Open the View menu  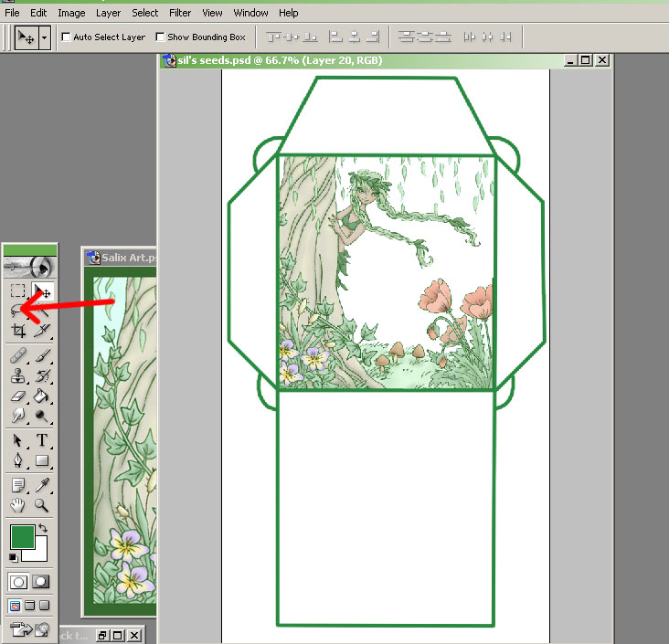click(212, 13)
